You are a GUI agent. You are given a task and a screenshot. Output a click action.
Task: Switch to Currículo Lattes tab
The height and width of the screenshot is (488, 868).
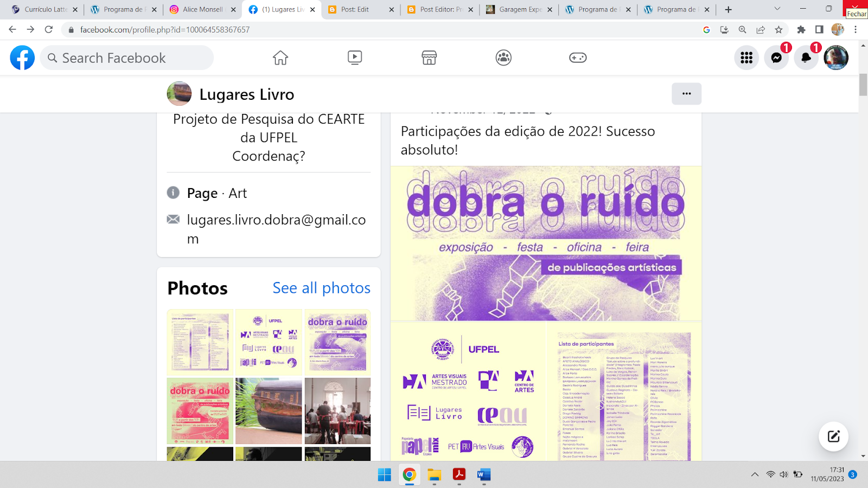(44, 9)
